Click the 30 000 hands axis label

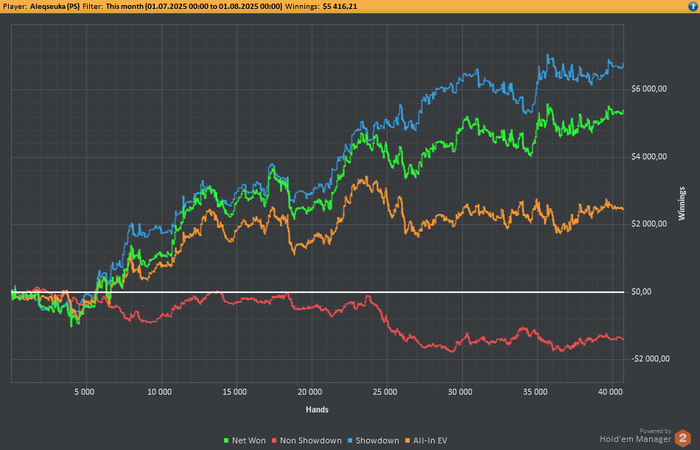[460, 392]
